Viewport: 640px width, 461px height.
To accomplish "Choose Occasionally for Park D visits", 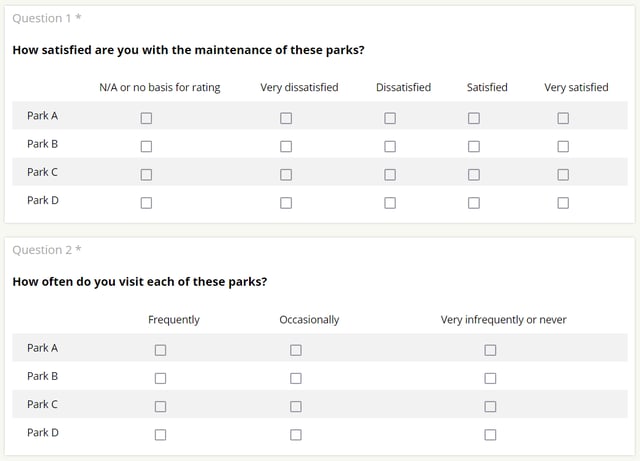I will 296,435.
